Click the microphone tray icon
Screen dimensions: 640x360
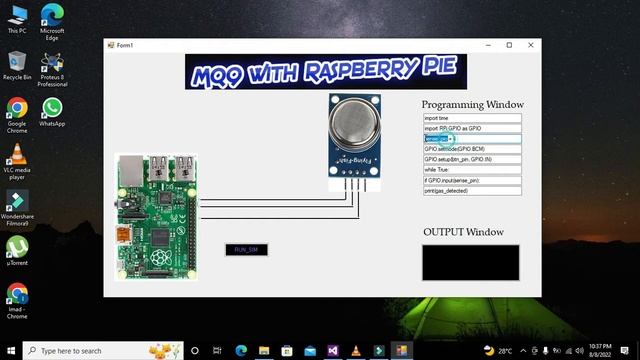click(x=545, y=351)
